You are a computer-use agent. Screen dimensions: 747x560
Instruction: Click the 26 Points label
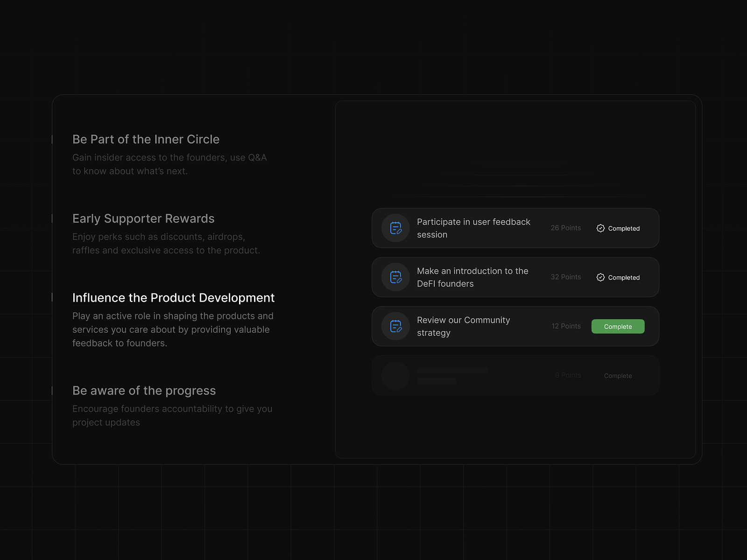(x=566, y=228)
